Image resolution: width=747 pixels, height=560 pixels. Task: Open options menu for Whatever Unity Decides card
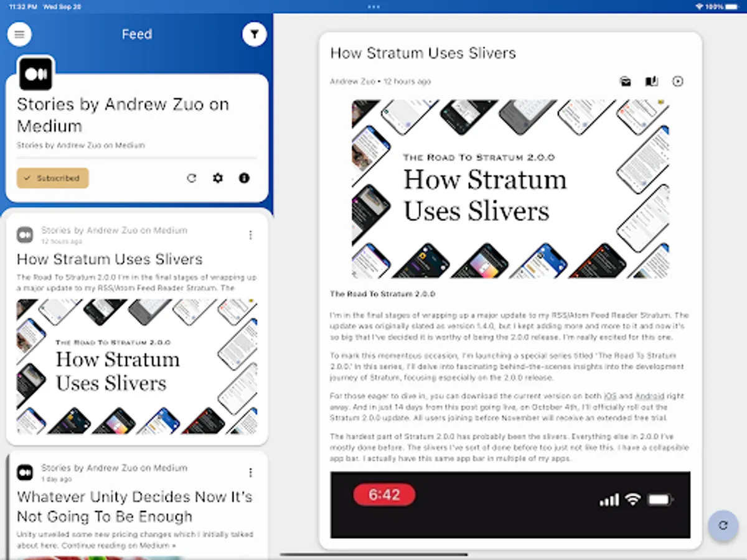pos(250,473)
